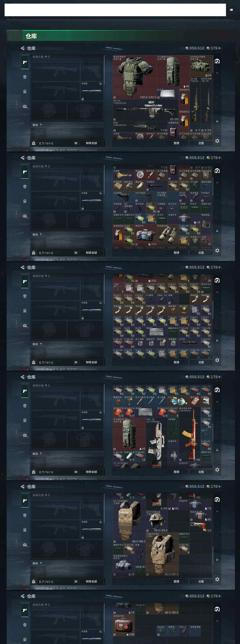Pick the SR-25 7.62x51mm rifle
Image resolution: width=240 pixels, height=644 pixels.
(x=146, y=110)
